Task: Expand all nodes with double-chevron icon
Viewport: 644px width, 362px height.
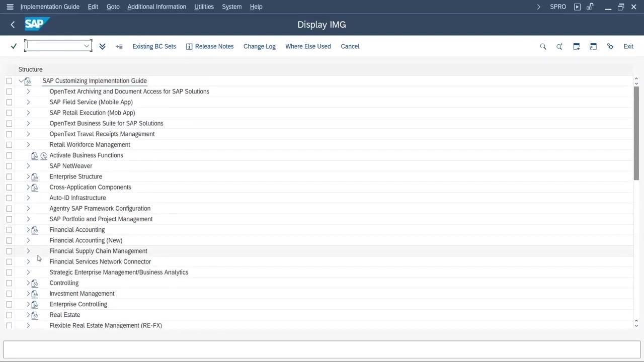Action: 102,46
